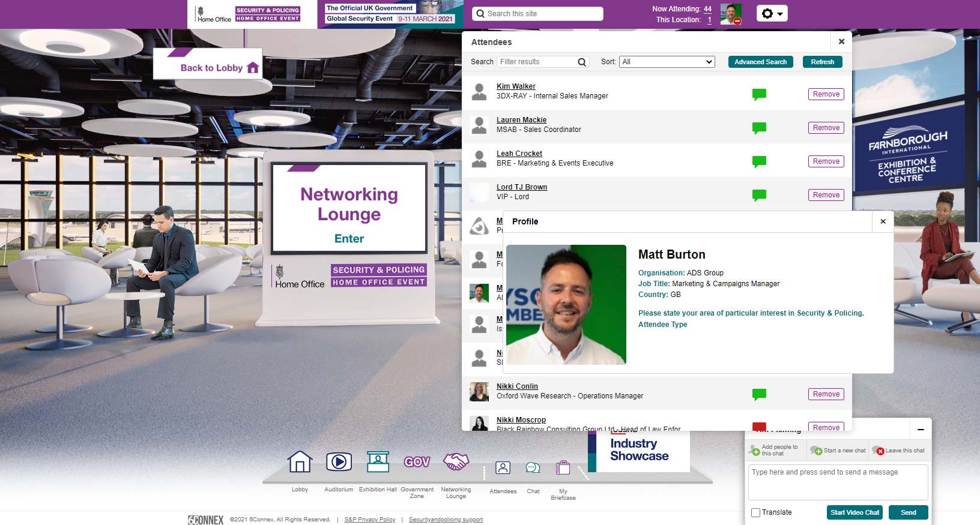Remove Nikki Conlin from list
This screenshot has width=980, height=525.
(826, 394)
